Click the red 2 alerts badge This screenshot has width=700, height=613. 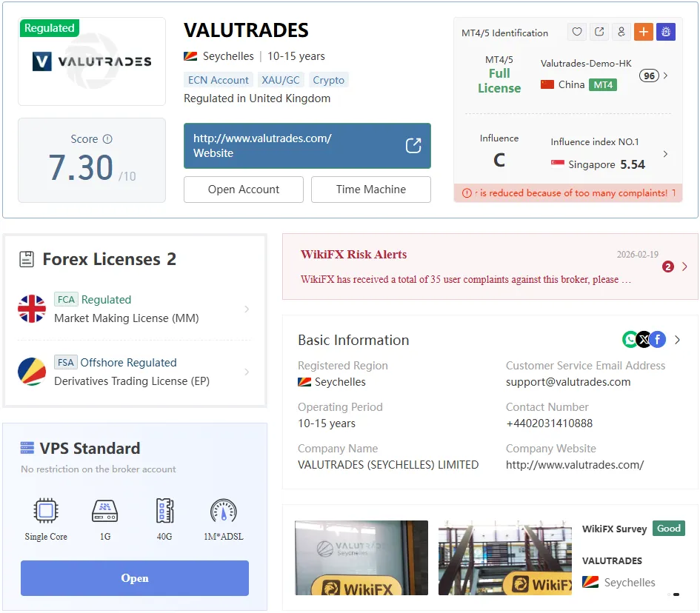pyautogui.click(x=668, y=267)
